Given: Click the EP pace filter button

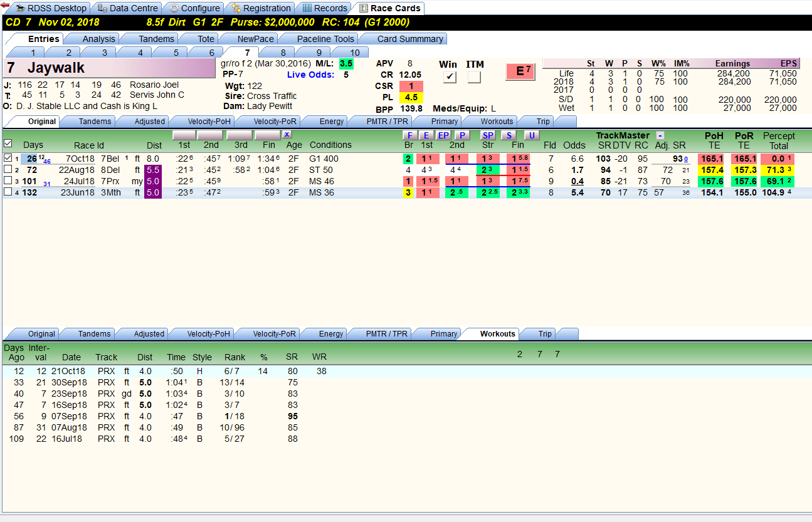Looking at the screenshot, I should coord(443,135).
